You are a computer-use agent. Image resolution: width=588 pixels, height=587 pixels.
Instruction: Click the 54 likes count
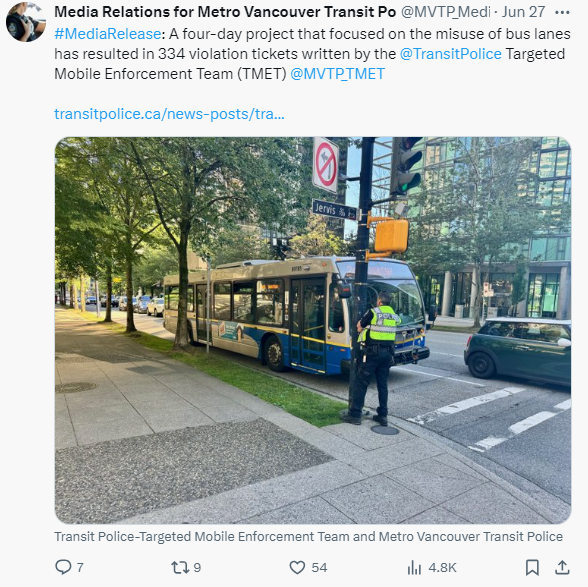(x=319, y=567)
